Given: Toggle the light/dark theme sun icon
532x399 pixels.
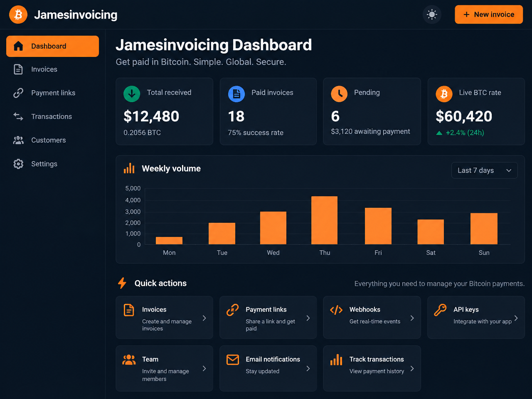Looking at the screenshot, I should 432,15.
